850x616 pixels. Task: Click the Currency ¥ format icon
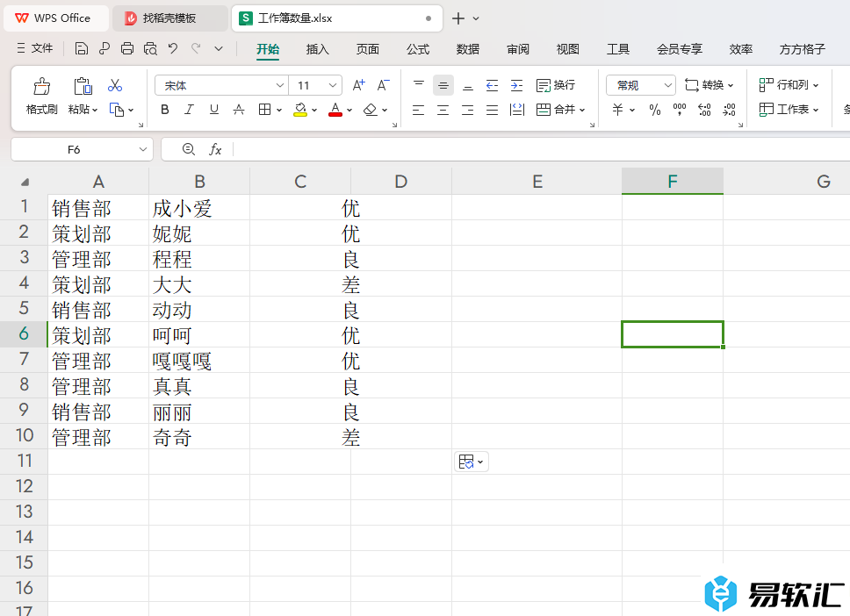tap(617, 110)
